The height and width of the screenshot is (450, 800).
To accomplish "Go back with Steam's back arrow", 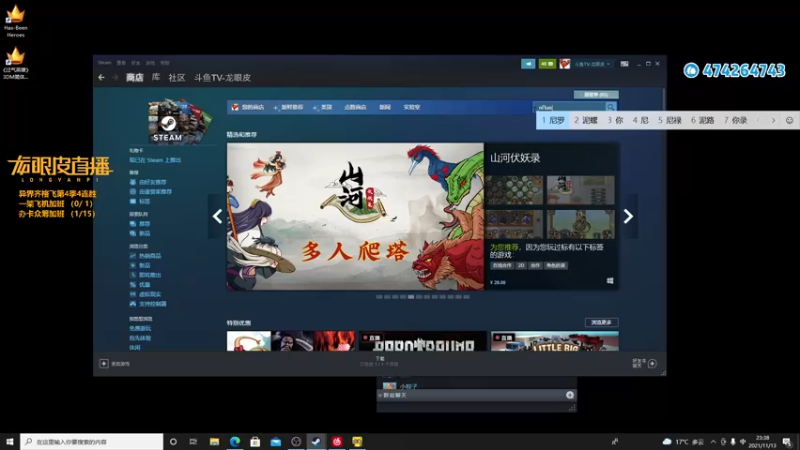I will pyautogui.click(x=102, y=78).
